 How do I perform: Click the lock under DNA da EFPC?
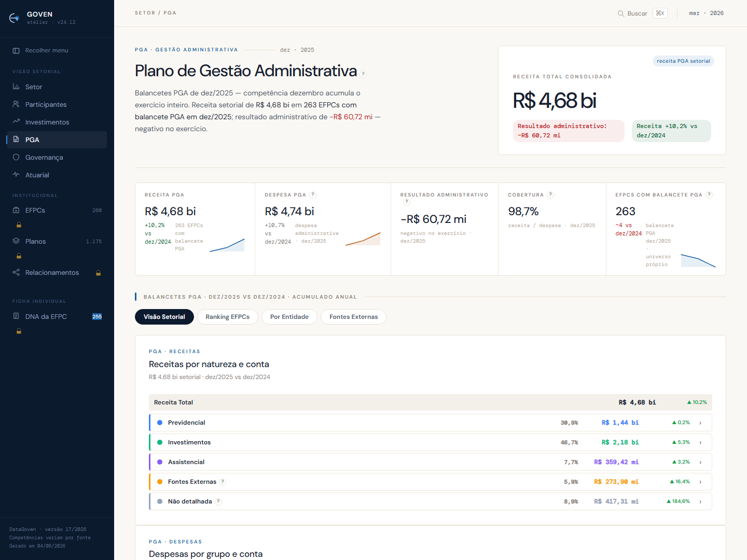coord(19,331)
